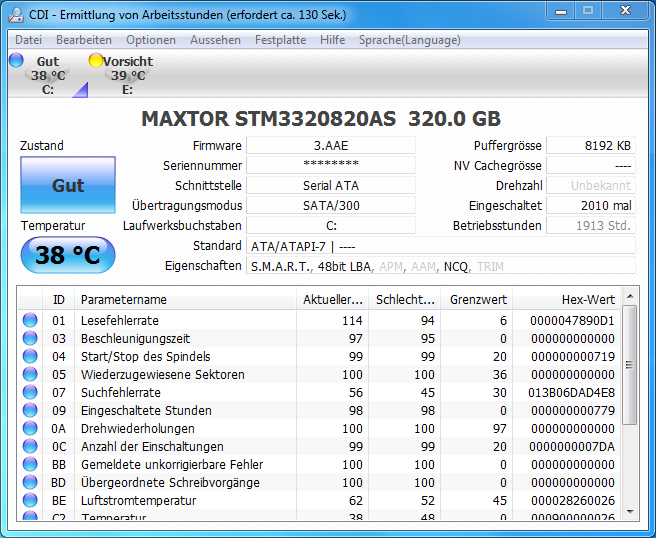The height and width of the screenshot is (538, 656).
Task: Select the Suchfehlerrate parameter name
Action: click(x=120, y=392)
